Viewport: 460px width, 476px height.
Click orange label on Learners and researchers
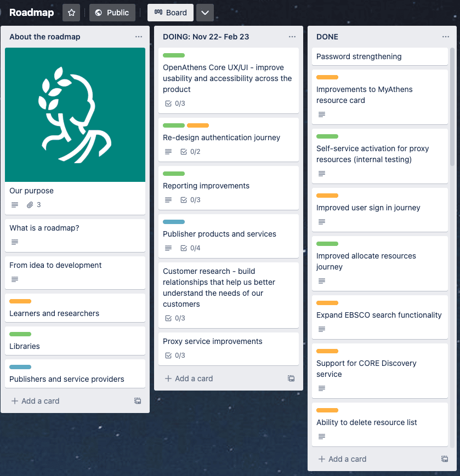20,301
